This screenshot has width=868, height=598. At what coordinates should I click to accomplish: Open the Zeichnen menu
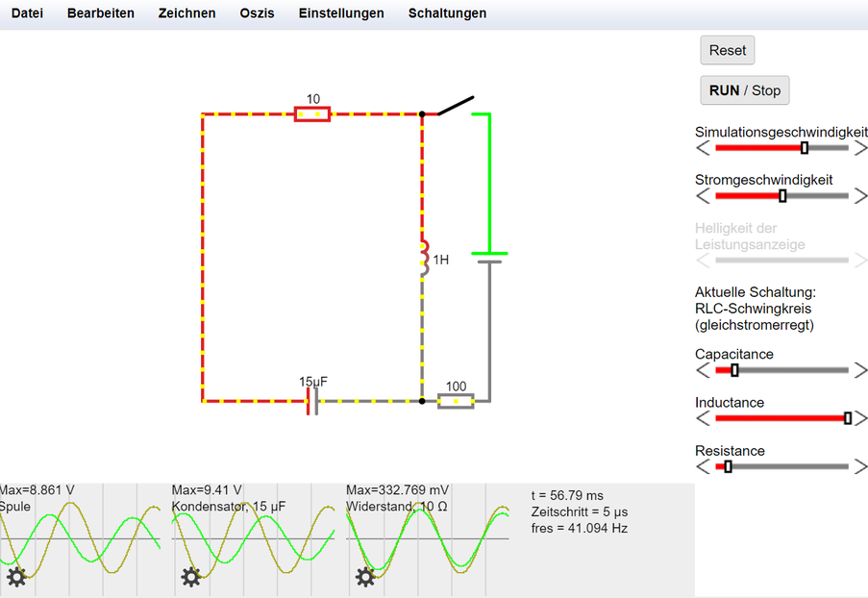[x=187, y=13]
